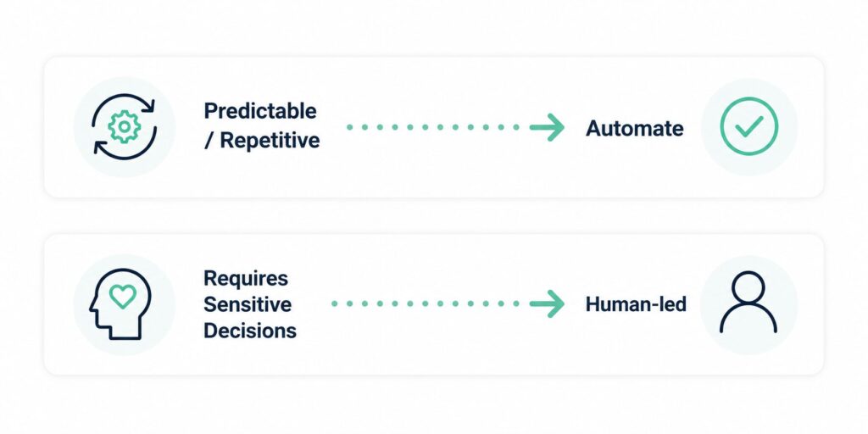
Task: Select the Requires Sensitive Decisions text block
Action: 250,304
